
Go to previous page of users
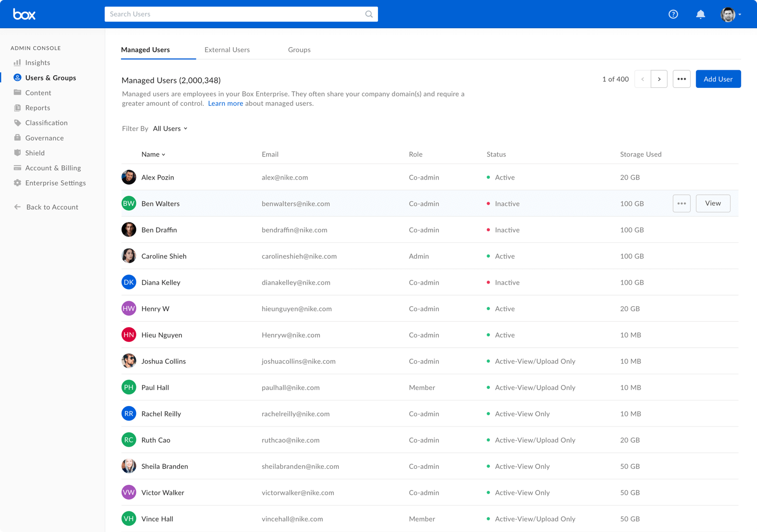[x=643, y=79]
